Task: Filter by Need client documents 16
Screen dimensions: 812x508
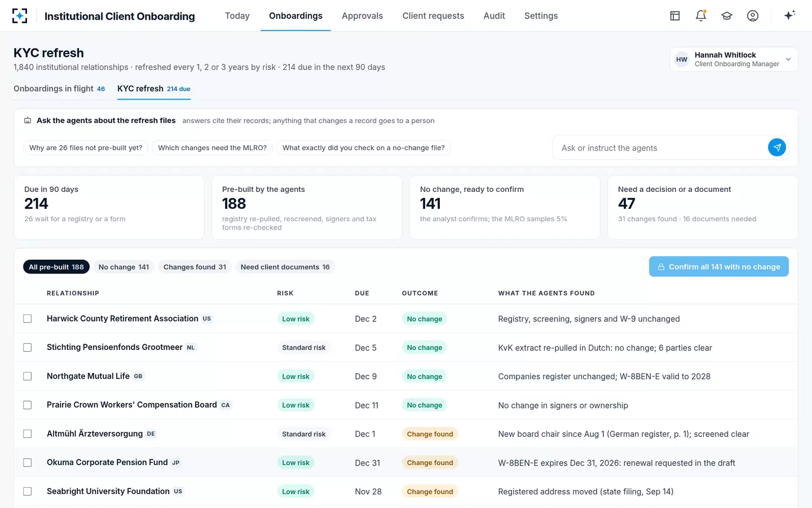Action: [285, 267]
